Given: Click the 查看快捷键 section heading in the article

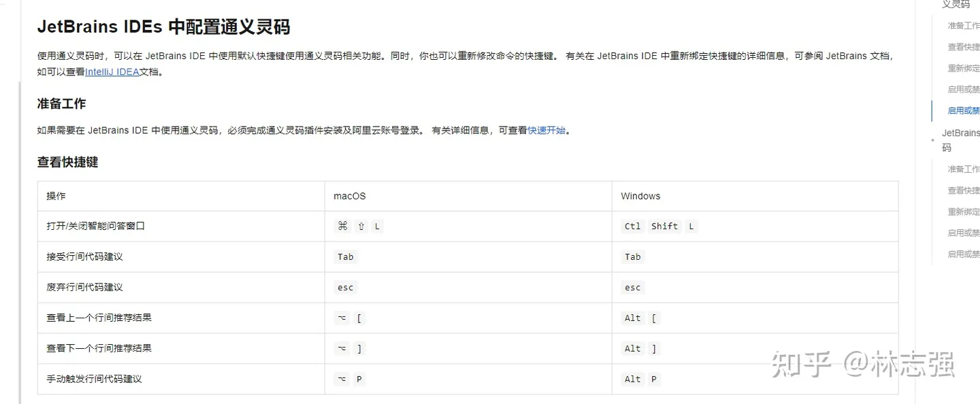Looking at the screenshot, I should click(67, 162).
